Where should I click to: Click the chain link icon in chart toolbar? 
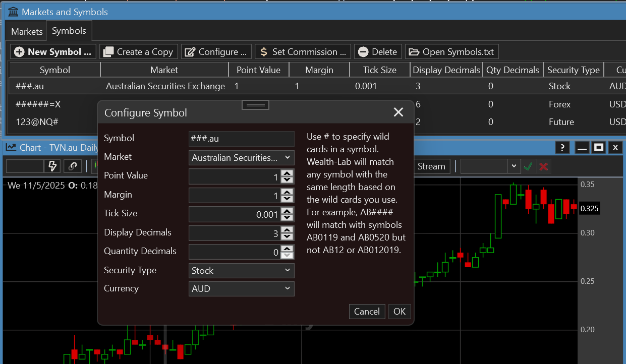(x=73, y=166)
